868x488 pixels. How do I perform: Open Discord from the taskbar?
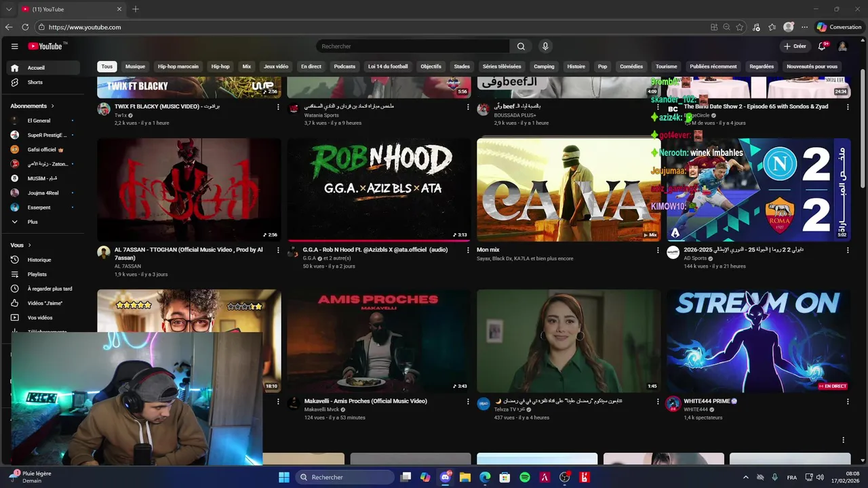click(446, 477)
